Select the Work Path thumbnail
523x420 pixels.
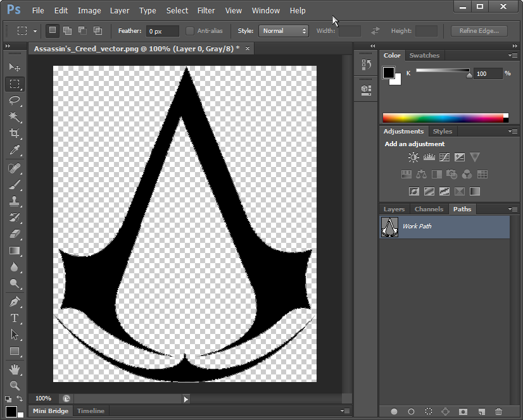pos(389,226)
